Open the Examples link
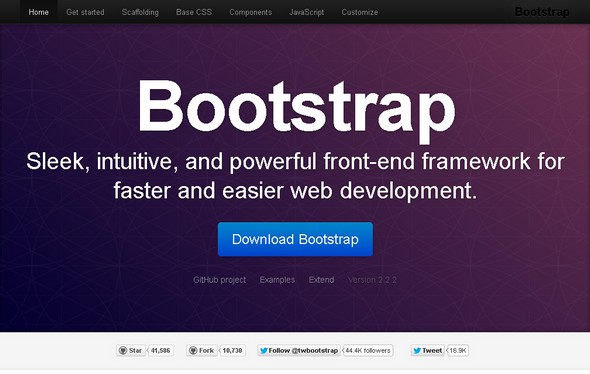 click(x=277, y=280)
